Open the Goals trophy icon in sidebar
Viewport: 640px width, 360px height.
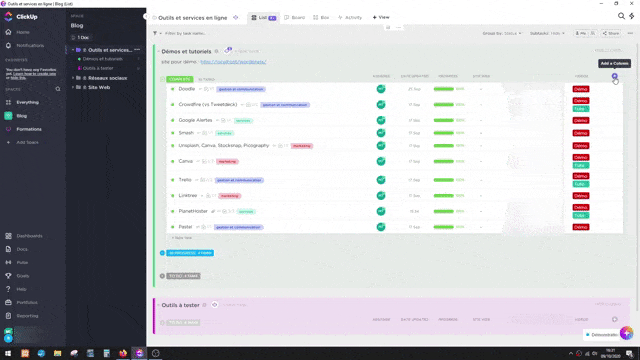click(x=8, y=276)
